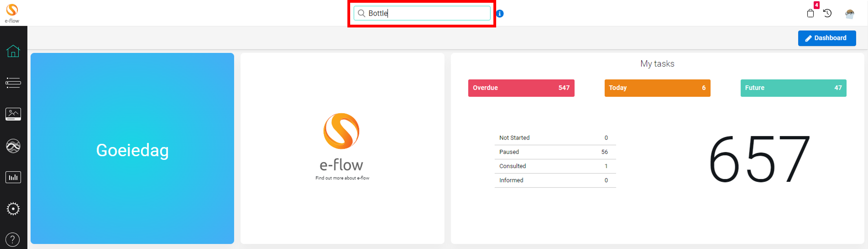The width and height of the screenshot is (868, 249).
Task: Open the bar chart reports icon
Action: (x=13, y=178)
